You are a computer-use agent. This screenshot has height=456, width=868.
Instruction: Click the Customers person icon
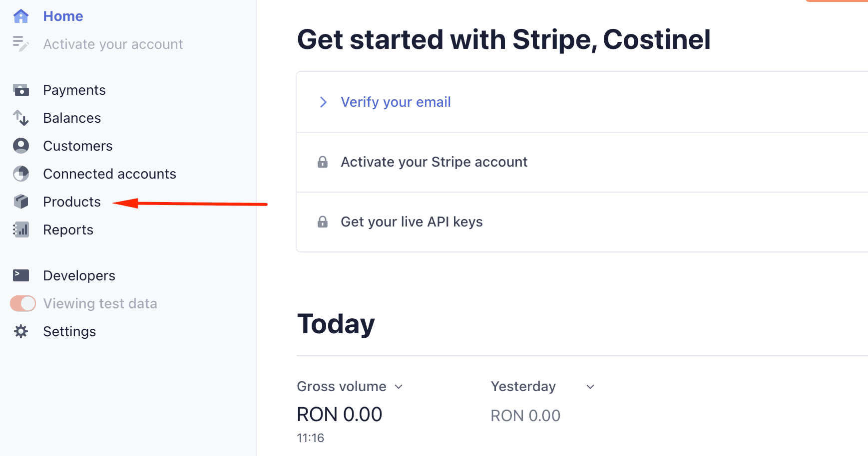tap(21, 146)
